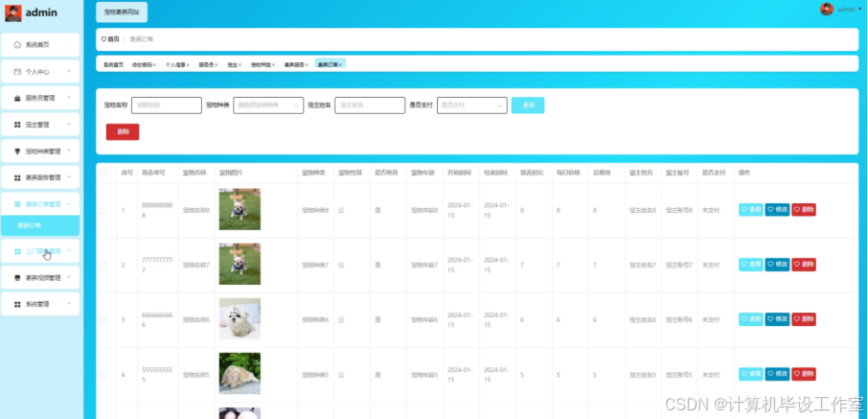
Task: Click 修改 for row 2
Action: click(777, 265)
